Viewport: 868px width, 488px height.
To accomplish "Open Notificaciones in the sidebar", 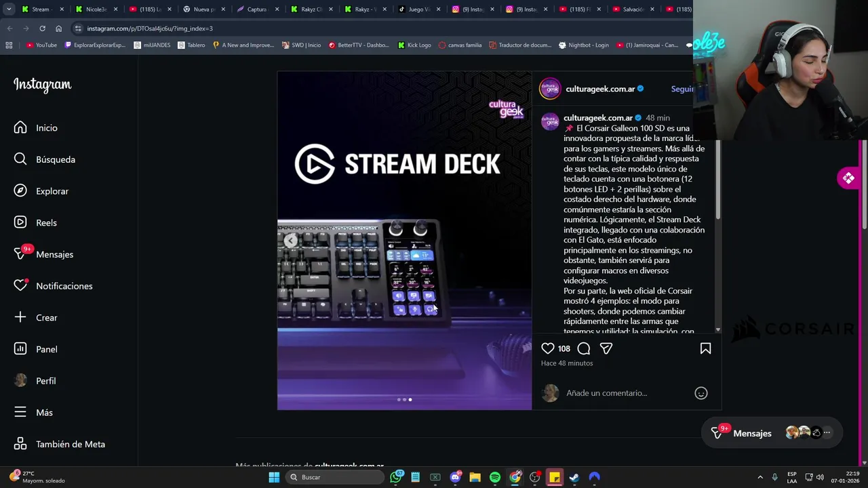I will (x=53, y=285).
